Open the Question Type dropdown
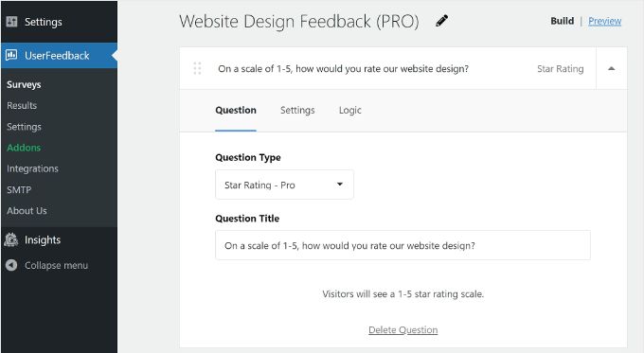The image size is (644, 353). pos(284,185)
